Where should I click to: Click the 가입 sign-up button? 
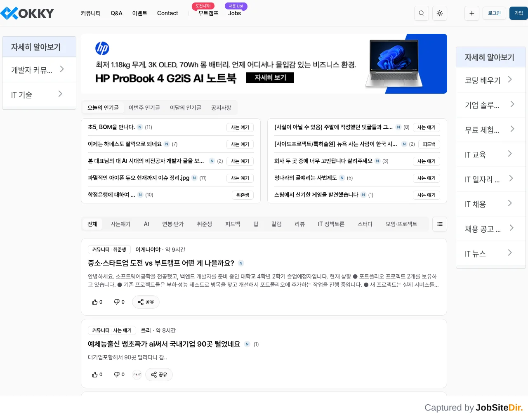pos(519,13)
